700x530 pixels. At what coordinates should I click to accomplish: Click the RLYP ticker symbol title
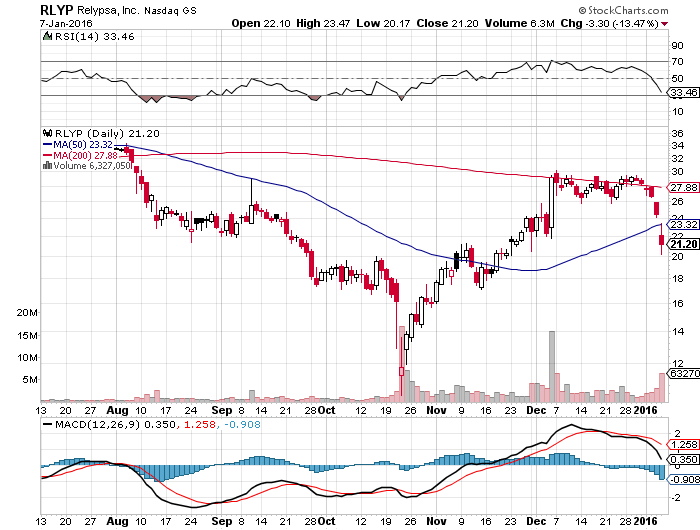pos(57,10)
